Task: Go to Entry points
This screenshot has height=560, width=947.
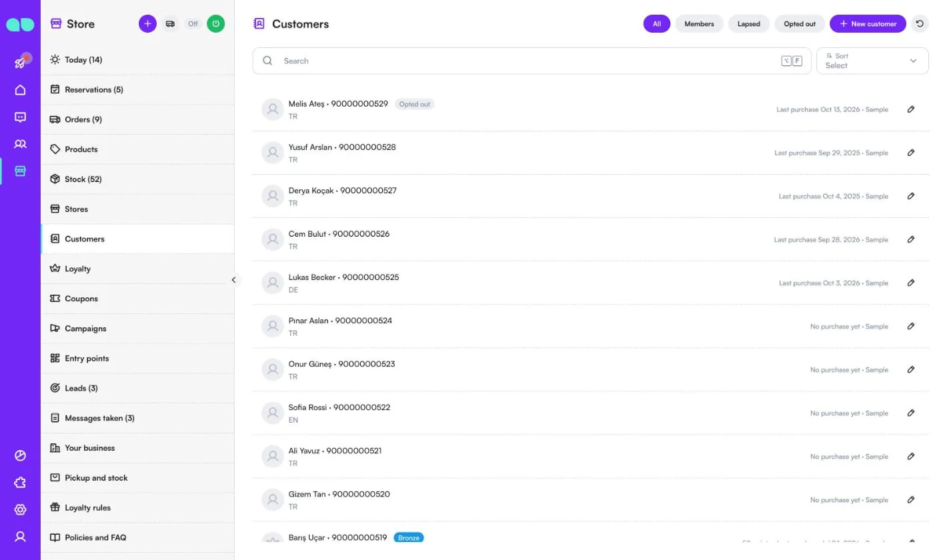Action: pos(137,358)
